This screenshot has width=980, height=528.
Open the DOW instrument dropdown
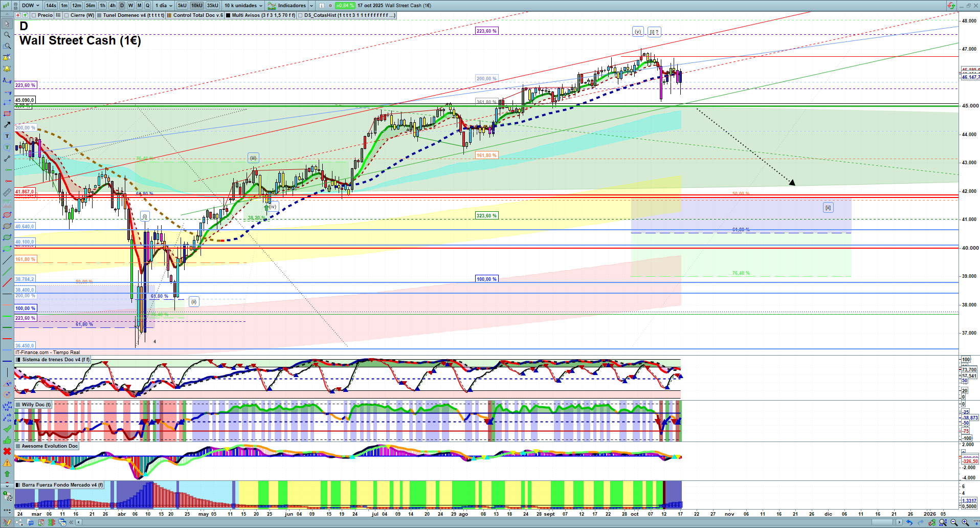(30, 6)
